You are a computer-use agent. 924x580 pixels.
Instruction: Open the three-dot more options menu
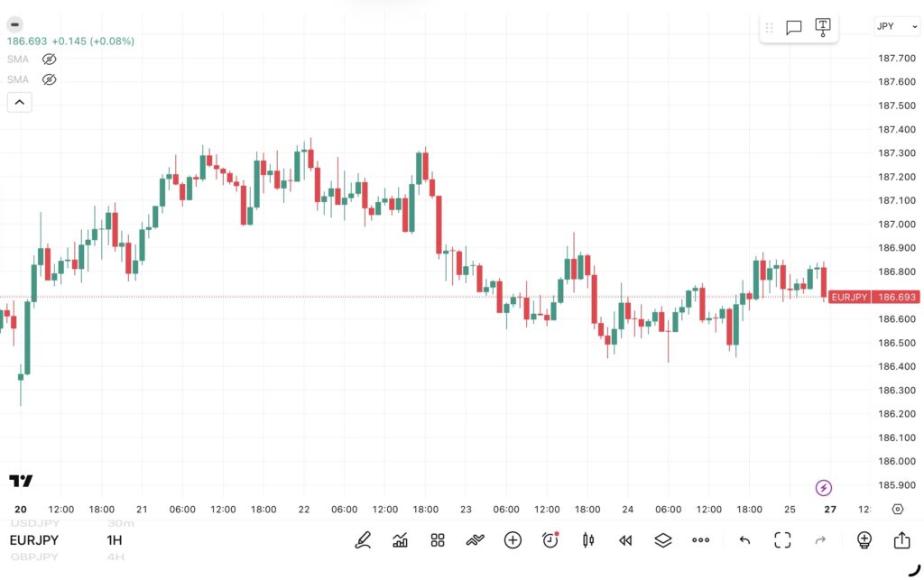click(x=701, y=540)
